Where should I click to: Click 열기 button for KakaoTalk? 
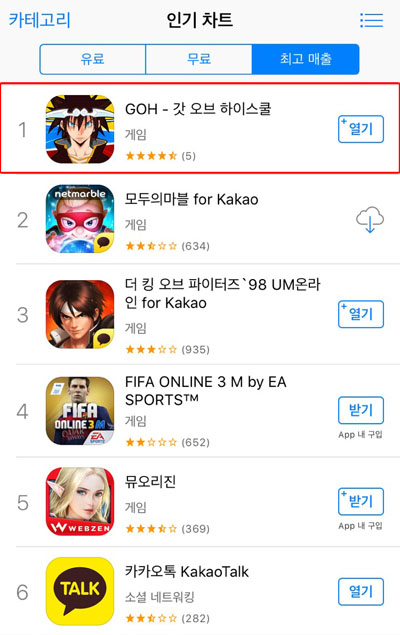pyautogui.click(x=361, y=592)
